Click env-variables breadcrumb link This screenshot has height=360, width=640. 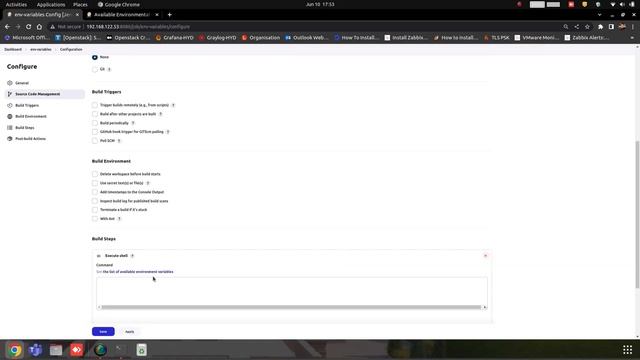pos(41,49)
